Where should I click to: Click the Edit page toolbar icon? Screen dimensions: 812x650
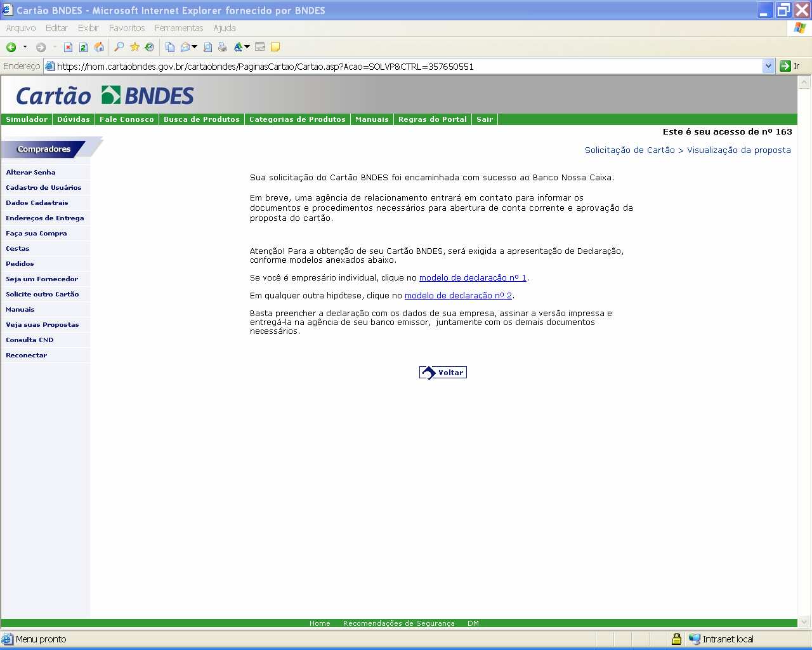tap(260, 47)
